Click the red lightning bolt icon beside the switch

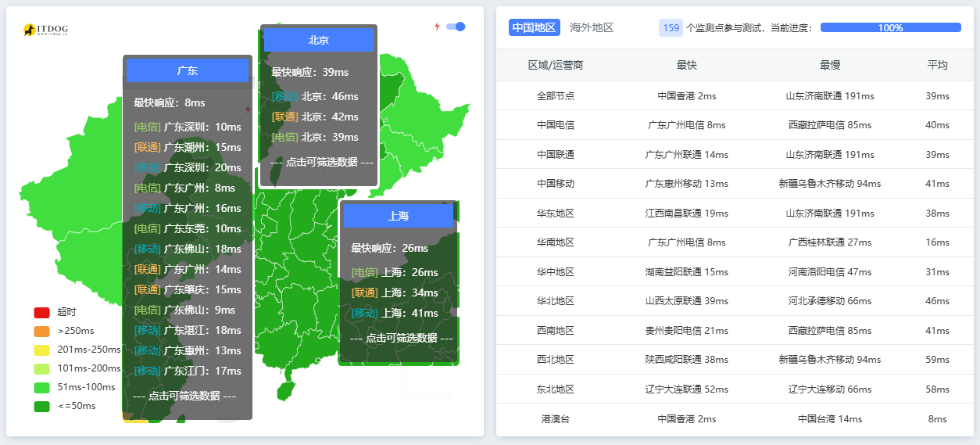[x=438, y=27]
